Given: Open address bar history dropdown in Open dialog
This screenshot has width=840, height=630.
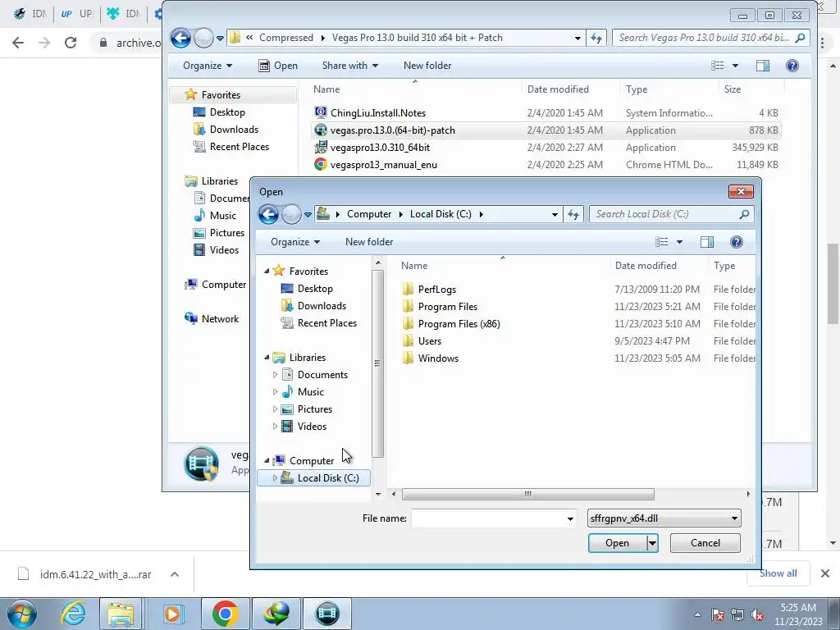Looking at the screenshot, I should point(555,214).
